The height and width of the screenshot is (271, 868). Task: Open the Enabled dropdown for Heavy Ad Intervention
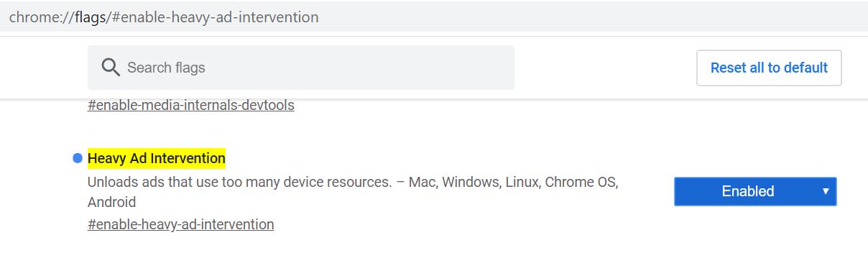755,191
